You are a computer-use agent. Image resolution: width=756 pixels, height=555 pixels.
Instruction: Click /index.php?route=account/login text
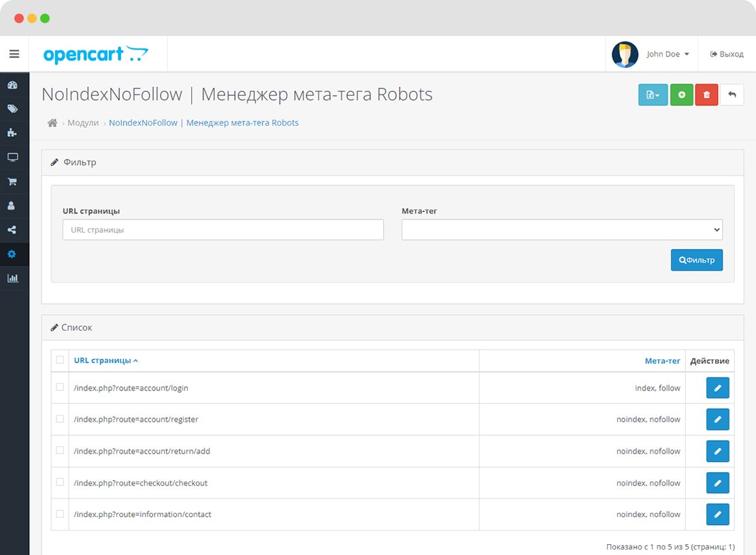click(131, 388)
